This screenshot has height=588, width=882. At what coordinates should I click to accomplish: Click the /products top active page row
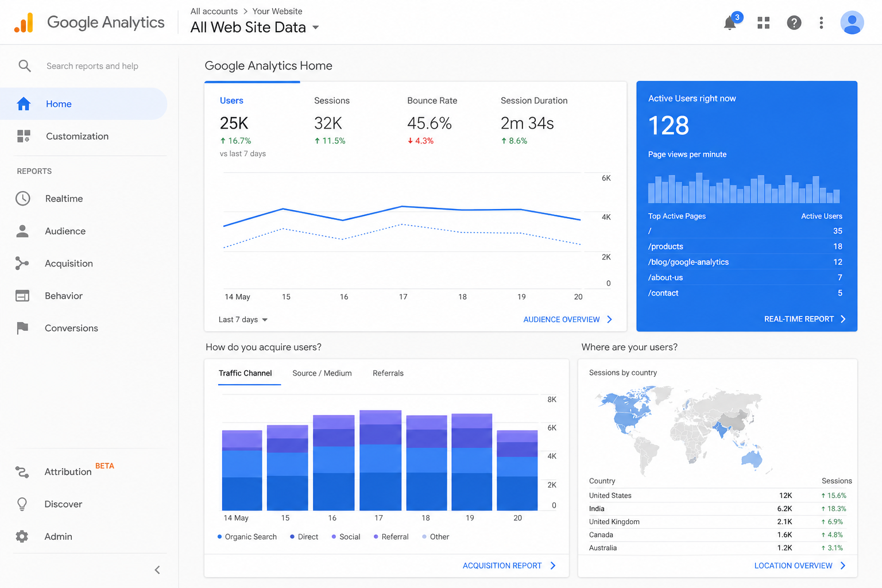tap(745, 246)
